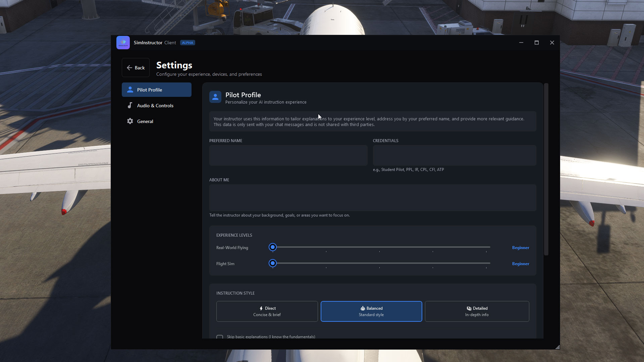Click the About Me text area
The height and width of the screenshot is (362, 644).
tap(372, 198)
